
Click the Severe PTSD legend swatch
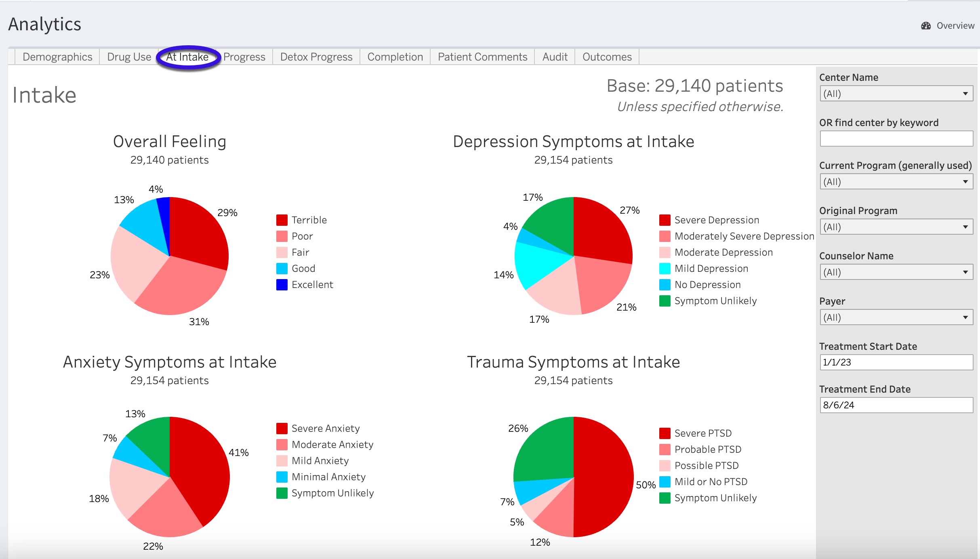pos(665,433)
